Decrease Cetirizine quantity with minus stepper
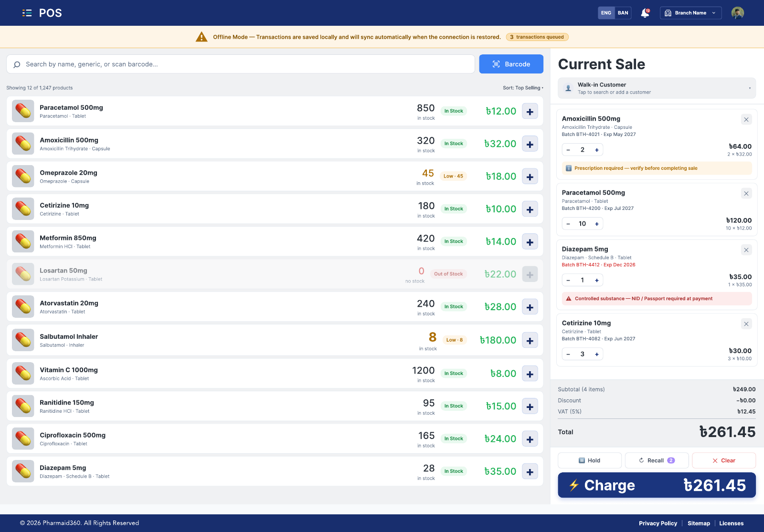The height and width of the screenshot is (532, 764). coord(568,354)
